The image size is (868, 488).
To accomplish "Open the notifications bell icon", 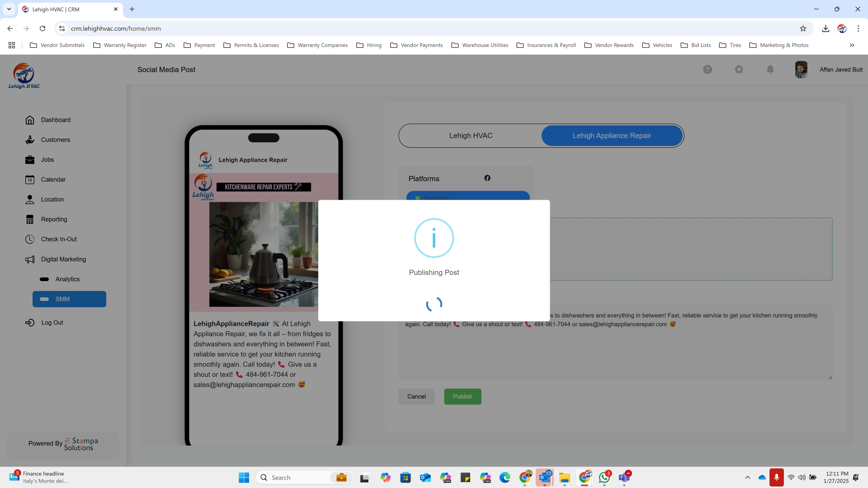I will click(770, 70).
